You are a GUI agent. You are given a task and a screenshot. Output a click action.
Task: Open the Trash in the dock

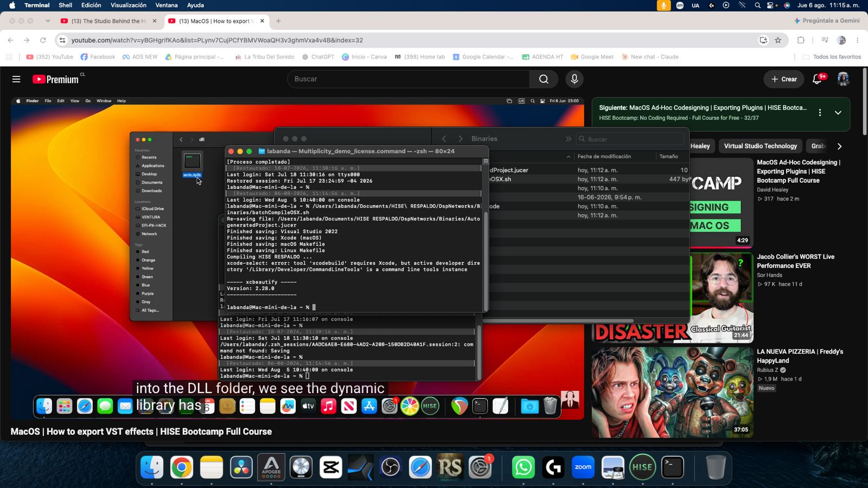(x=716, y=467)
